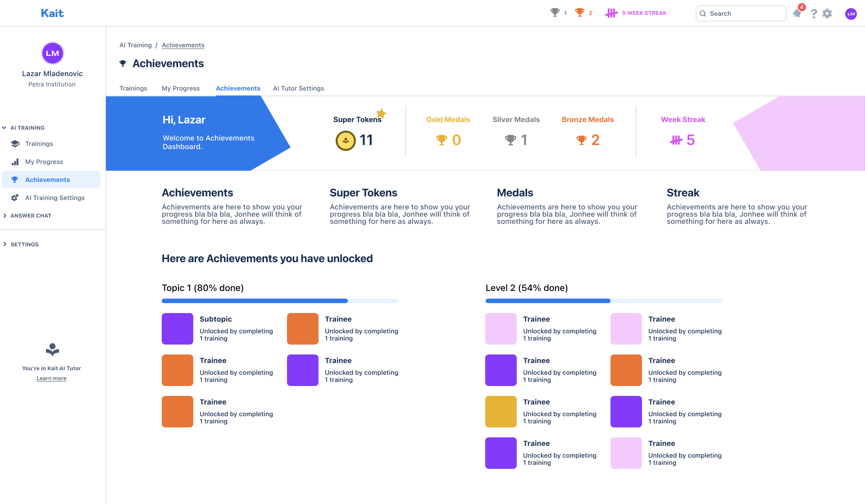The height and width of the screenshot is (504, 865).
Task: Click the LM avatar in top bar
Action: (x=851, y=14)
